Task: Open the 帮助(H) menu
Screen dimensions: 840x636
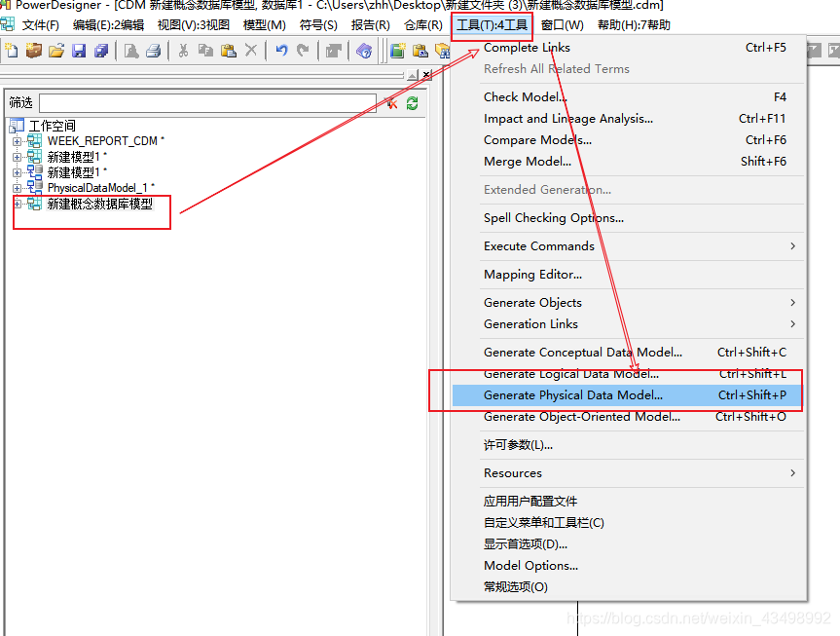Action: pos(634,25)
